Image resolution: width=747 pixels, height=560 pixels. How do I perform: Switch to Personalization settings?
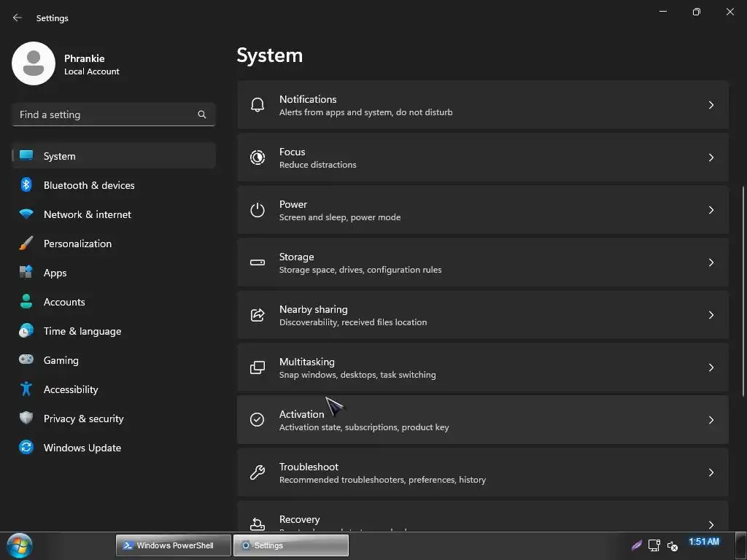pos(77,244)
